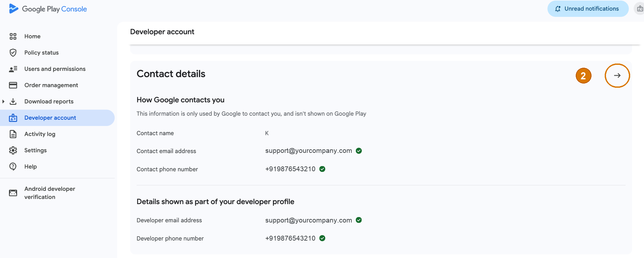The width and height of the screenshot is (644, 258).
Task: Go to Home in sidebar
Action: 57,36
